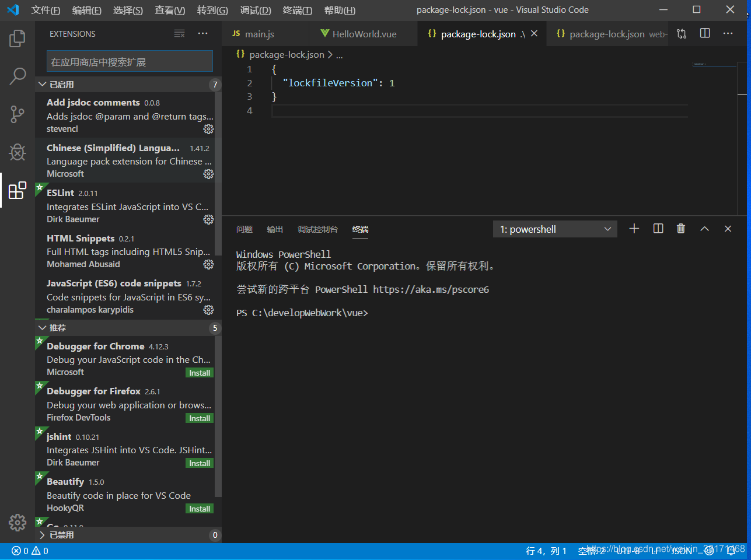The image size is (751, 560).
Task: Open gear menu for JavaScript ES6 snippets
Action: pos(208,310)
